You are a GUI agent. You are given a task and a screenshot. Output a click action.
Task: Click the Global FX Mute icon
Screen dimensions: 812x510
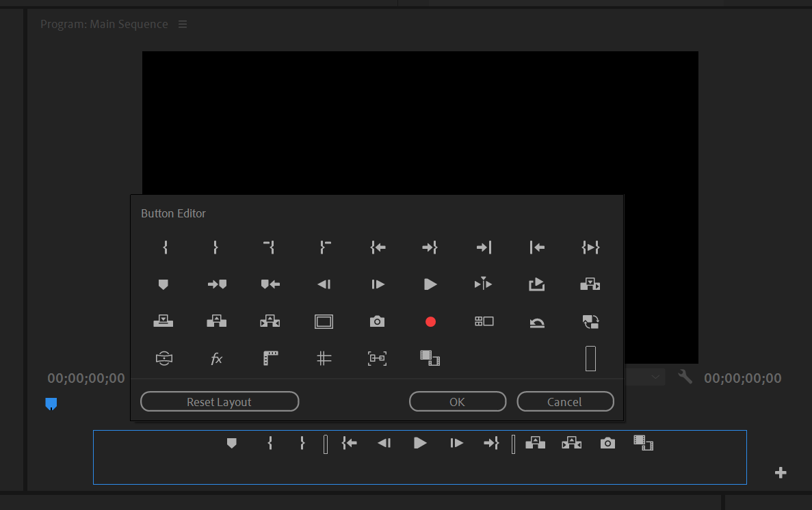(216, 358)
